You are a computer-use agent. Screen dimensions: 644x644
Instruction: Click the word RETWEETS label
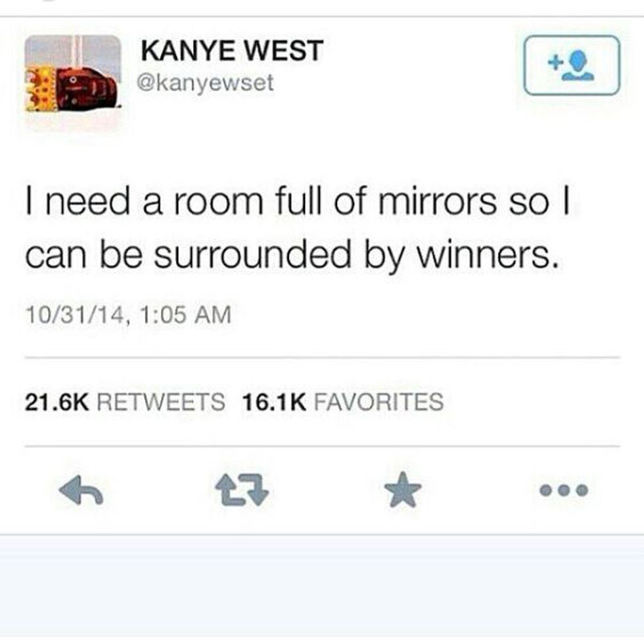pyautogui.click(x=161, y=402)
